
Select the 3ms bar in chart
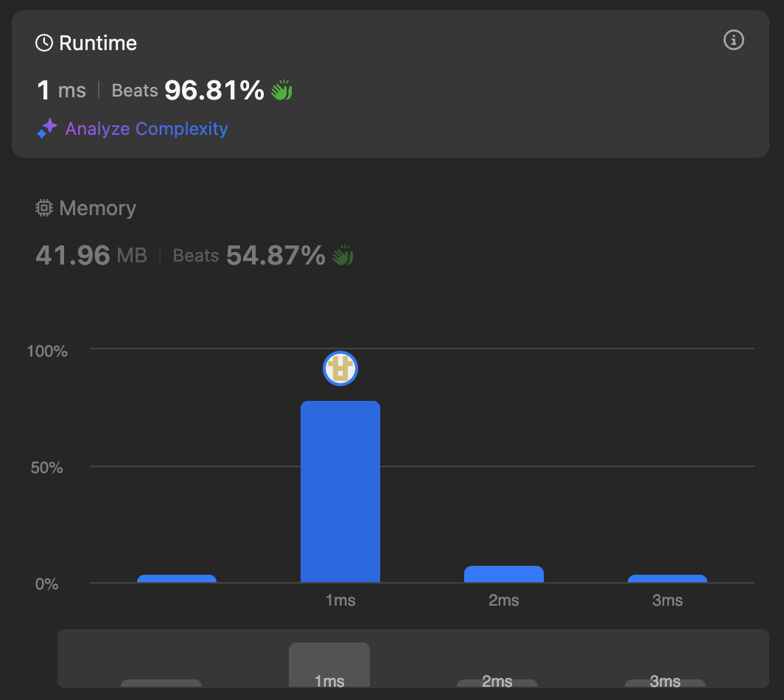(667, 578)
